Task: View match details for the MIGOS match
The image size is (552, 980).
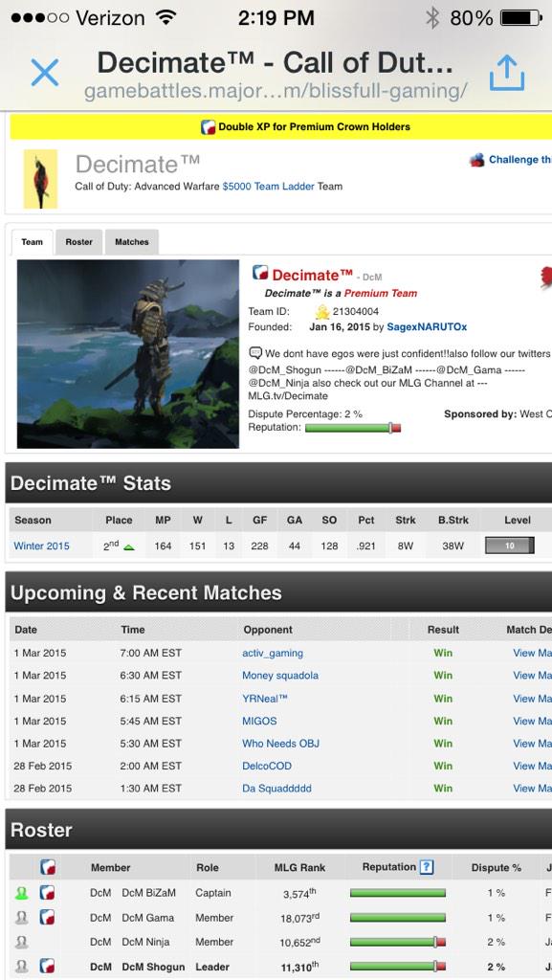Action: 532,721
